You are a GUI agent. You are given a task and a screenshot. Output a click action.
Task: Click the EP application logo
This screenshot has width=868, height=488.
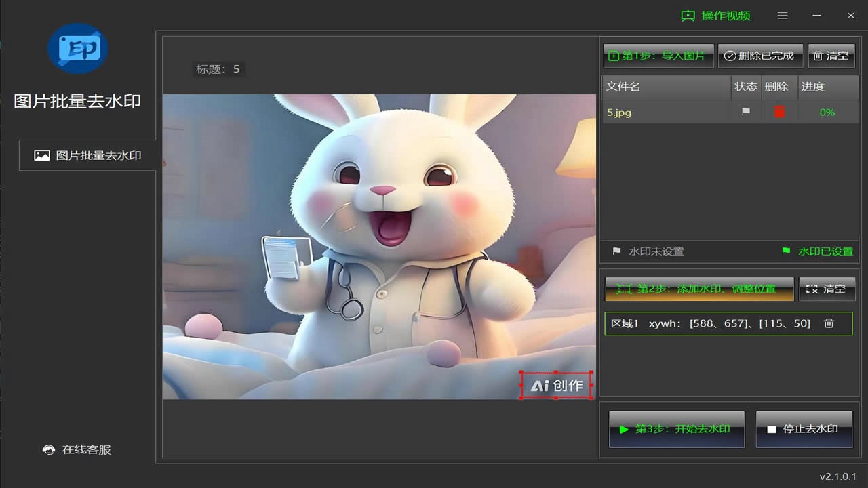[78, 48]
